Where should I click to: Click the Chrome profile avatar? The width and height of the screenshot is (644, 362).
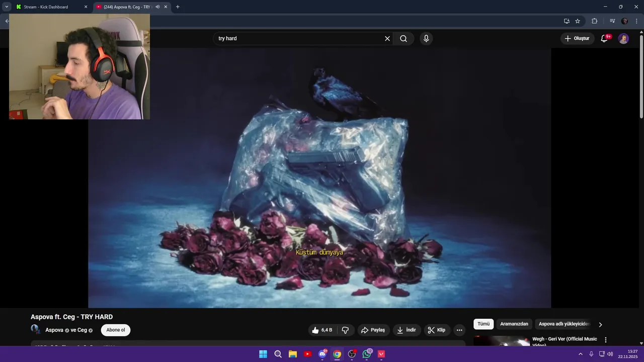[x=625, y=21]
